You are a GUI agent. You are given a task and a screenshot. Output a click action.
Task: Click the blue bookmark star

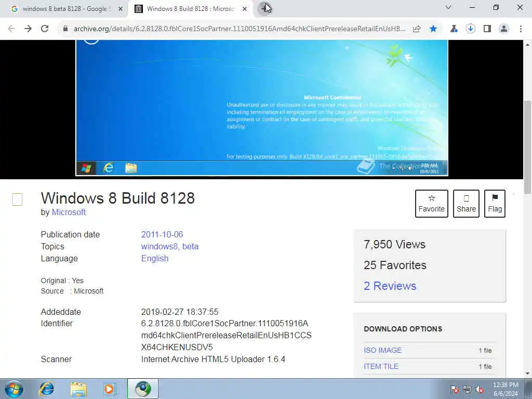433,29
